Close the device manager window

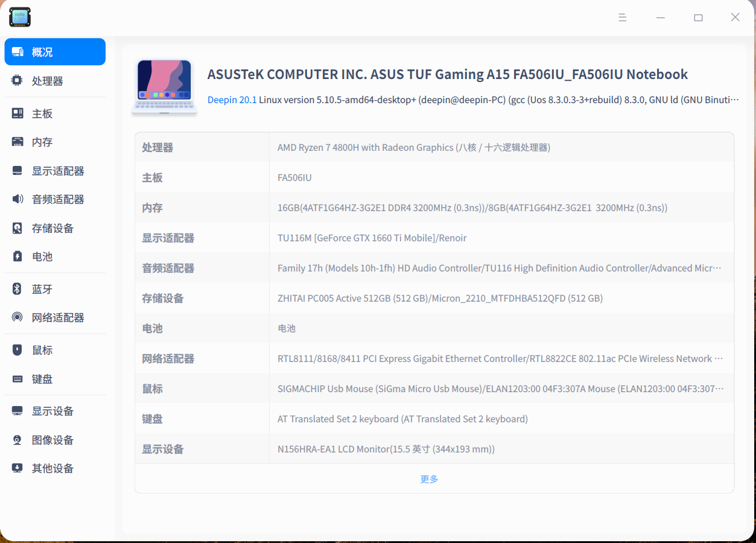[735, 17]
